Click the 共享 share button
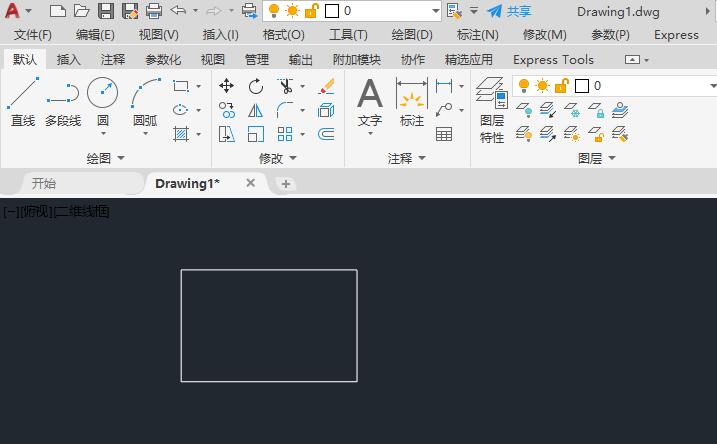This screenshot has width=717, height=444. pyautogui.click(x=509, y=11)
